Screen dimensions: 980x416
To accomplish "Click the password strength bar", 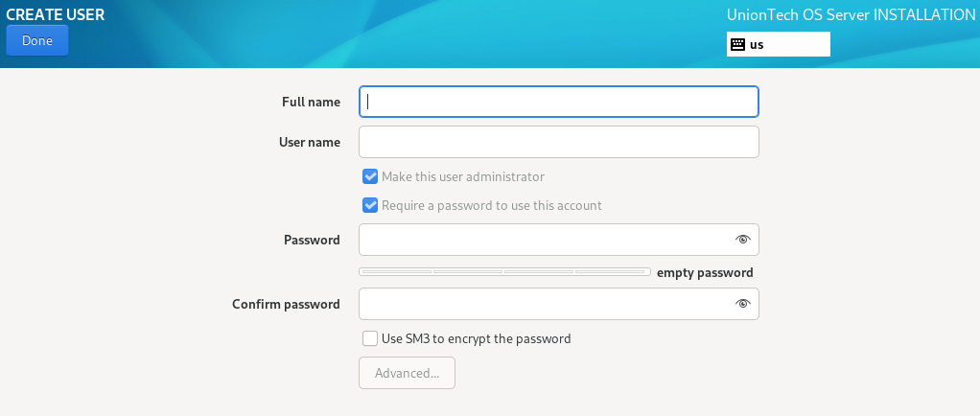I will click(504, 271).
